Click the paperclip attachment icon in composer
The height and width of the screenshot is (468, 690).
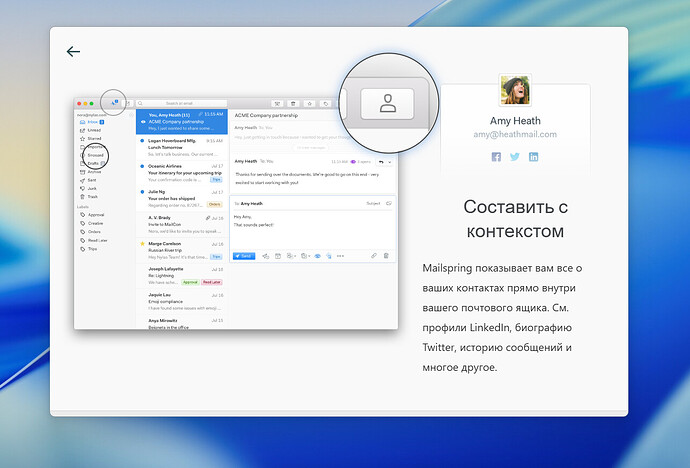(x=374, y=256)
